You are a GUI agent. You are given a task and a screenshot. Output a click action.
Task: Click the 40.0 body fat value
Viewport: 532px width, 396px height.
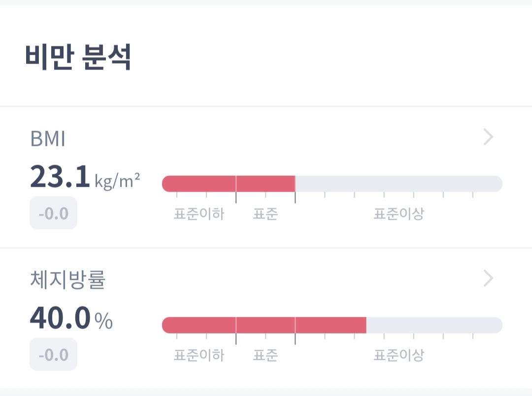click(60, 319)
